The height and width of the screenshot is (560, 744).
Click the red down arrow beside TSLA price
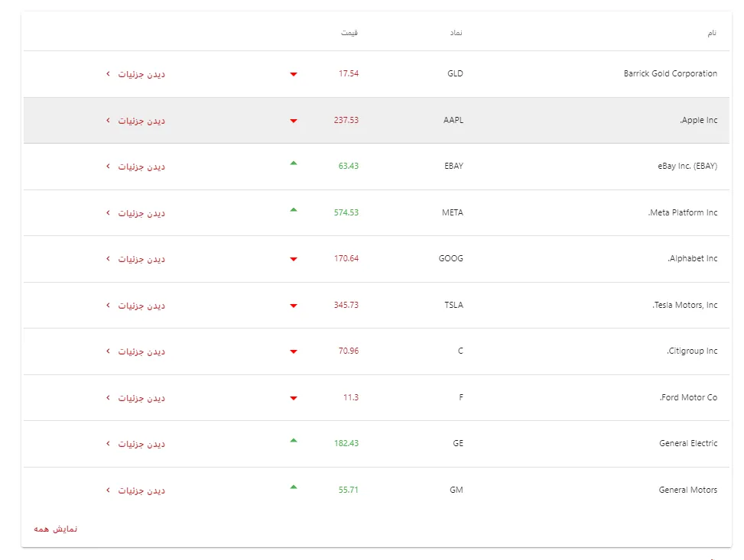tap(294, 306)
